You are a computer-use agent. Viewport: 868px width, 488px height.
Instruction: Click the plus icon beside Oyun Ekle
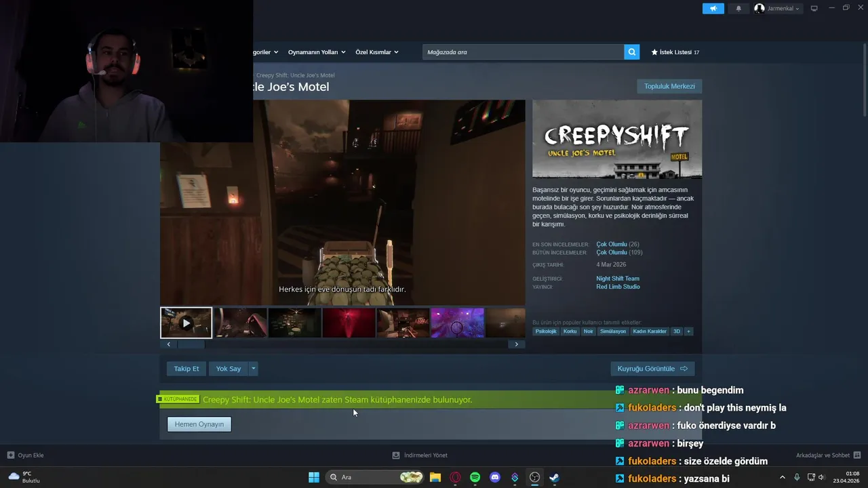click(10, 455)
